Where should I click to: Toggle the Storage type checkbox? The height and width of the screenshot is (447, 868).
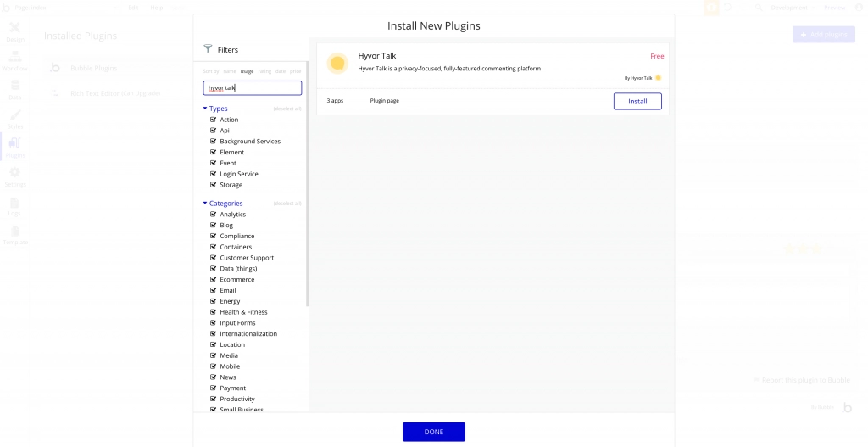tap(213, 184)
